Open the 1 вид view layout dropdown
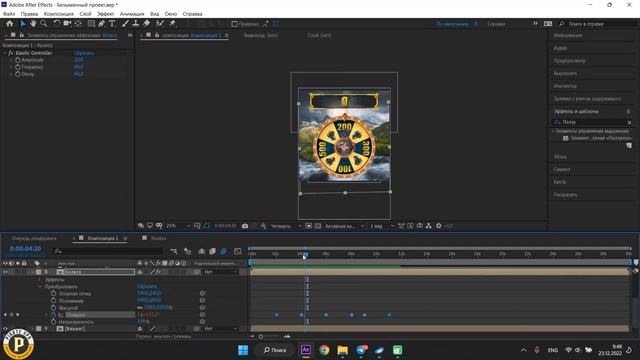This screenshot has height=360, width=640. (x=382, y=226)
